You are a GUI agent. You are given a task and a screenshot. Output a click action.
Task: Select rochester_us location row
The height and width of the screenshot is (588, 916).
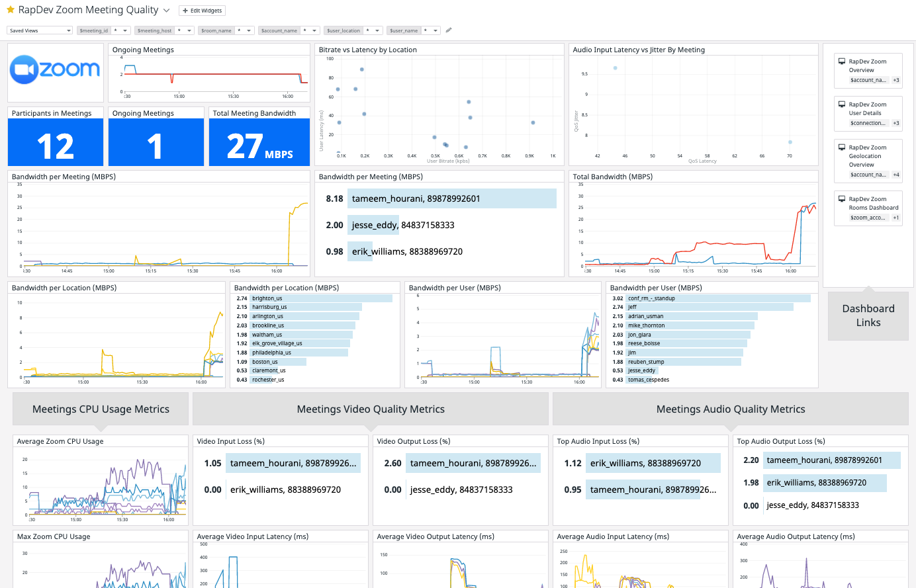pyautogui.click(x=315, y=380)
